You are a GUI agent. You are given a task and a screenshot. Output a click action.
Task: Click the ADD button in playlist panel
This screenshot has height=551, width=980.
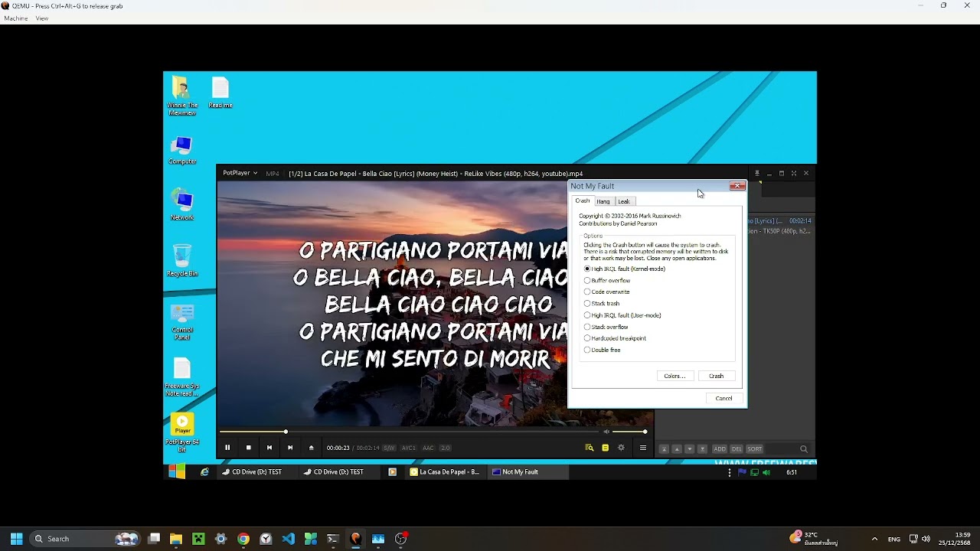(x=720, y=449)
